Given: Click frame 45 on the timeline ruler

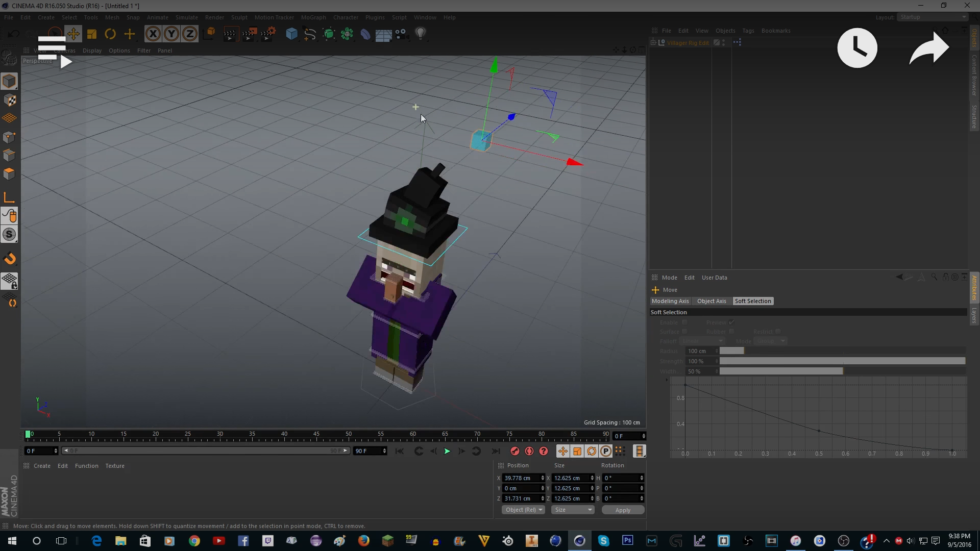Looking at the screenshot, I should click(x=316, y=435).
